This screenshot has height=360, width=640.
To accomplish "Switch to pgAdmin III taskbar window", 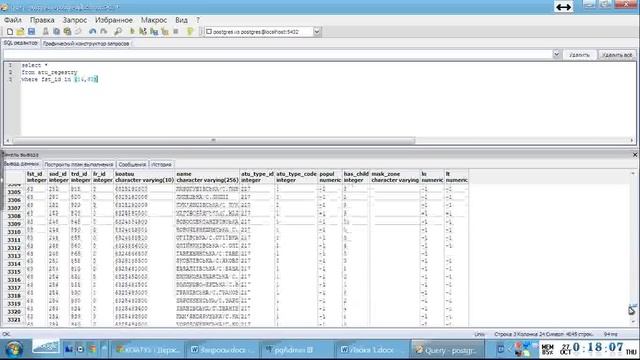I will tap(296, 349).
